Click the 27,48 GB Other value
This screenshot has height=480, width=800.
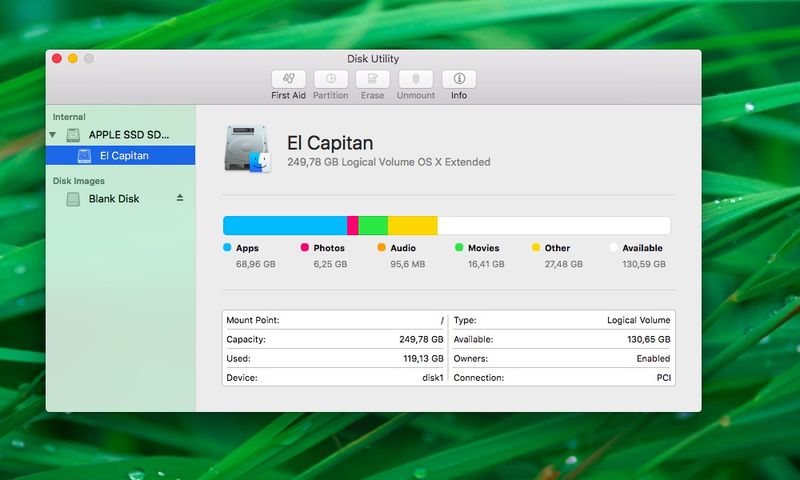point(564,264)
